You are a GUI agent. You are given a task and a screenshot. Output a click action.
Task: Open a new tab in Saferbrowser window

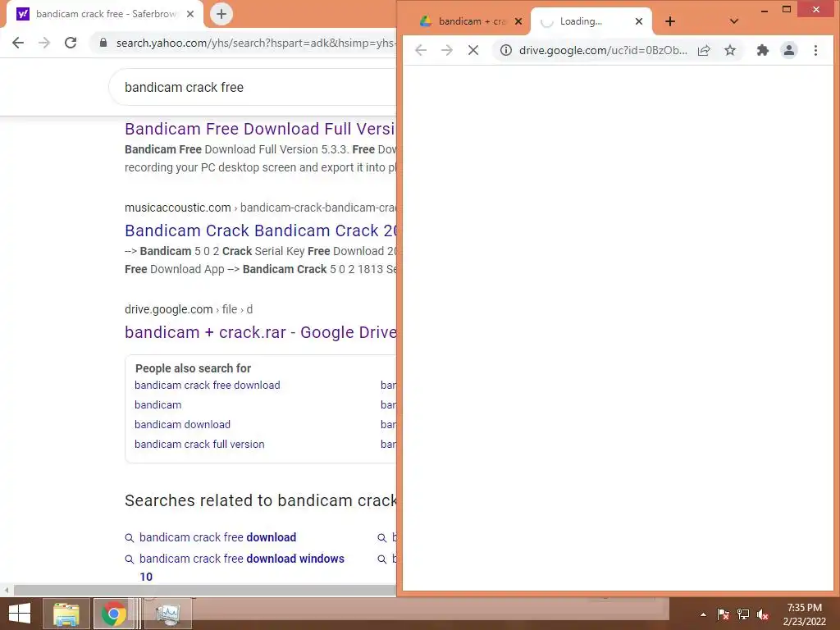click(x=221, y=14)
